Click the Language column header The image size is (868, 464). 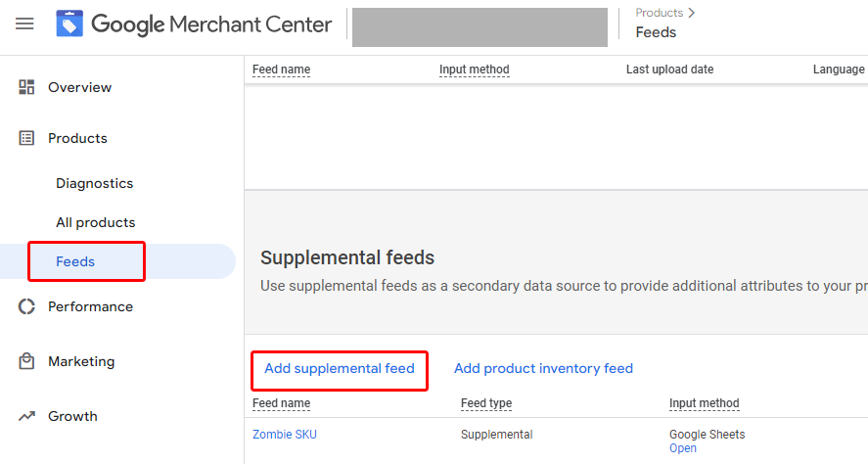[839, 70]
